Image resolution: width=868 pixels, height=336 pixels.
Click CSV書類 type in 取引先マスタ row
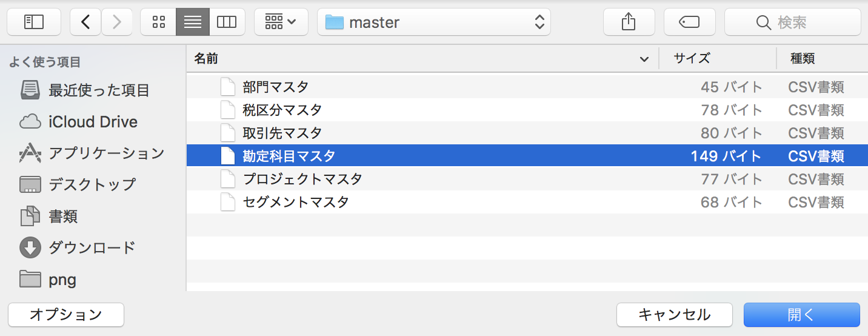pyautogui.click(x=816, y=133)
